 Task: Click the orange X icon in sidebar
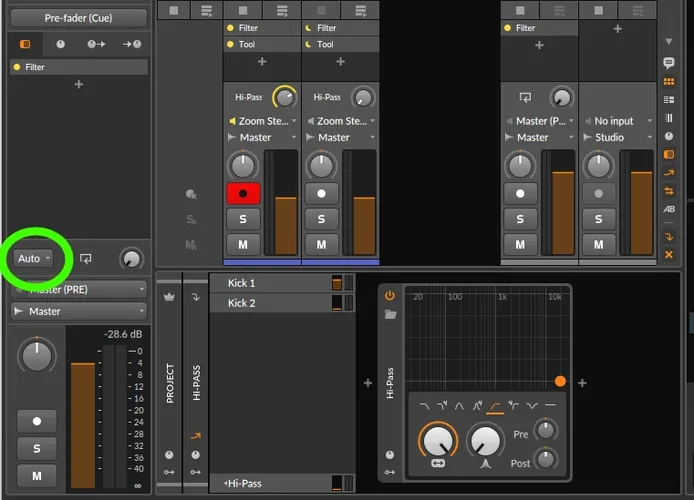pos(669,255)
